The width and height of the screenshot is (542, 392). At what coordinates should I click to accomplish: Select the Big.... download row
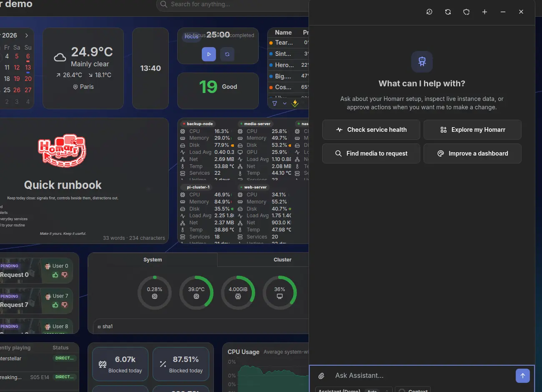(x=288, y=76)
